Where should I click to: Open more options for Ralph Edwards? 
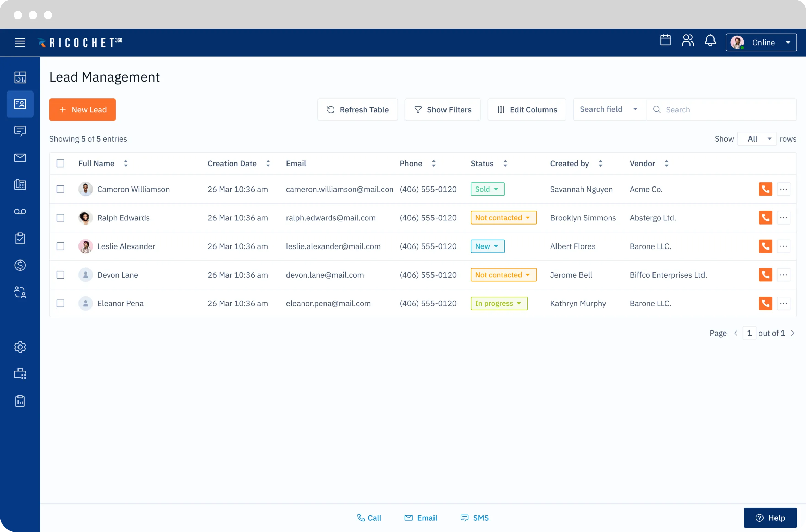[783, 218]
